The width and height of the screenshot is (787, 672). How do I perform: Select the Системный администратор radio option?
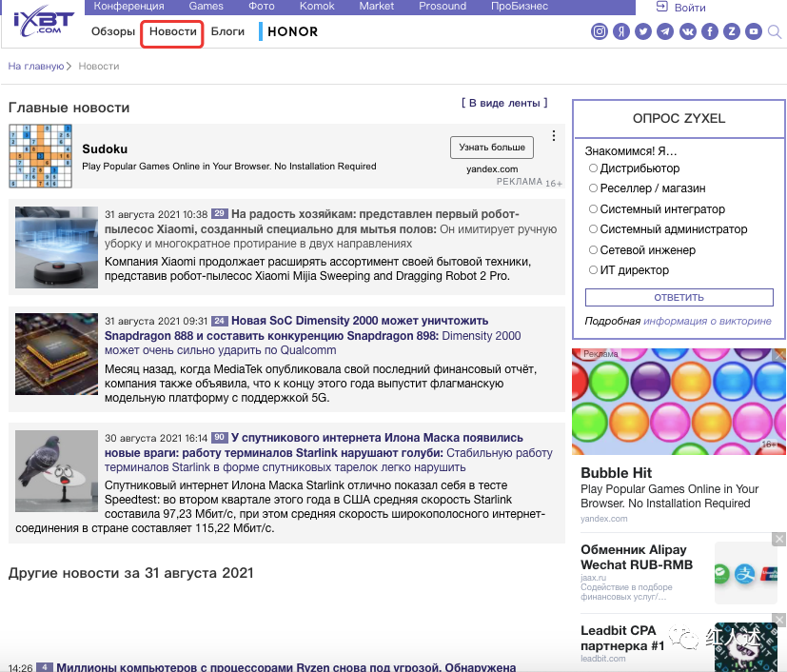593,229
